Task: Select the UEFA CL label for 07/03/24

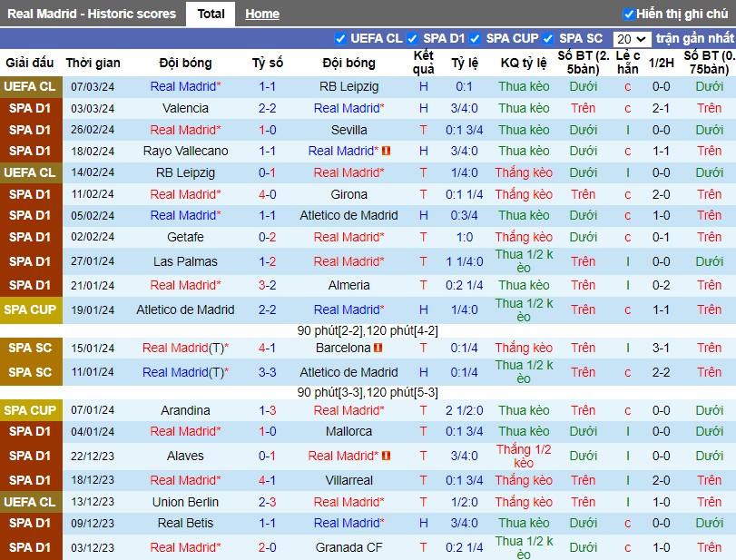Action: [31, 87]
